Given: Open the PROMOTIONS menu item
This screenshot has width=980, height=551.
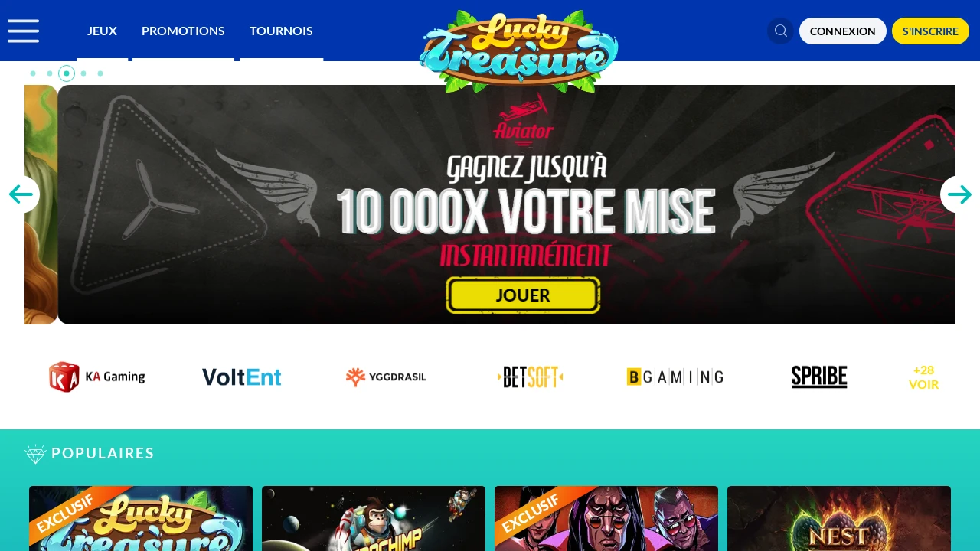Looking at the screenshot, I should tap(183, 31).
